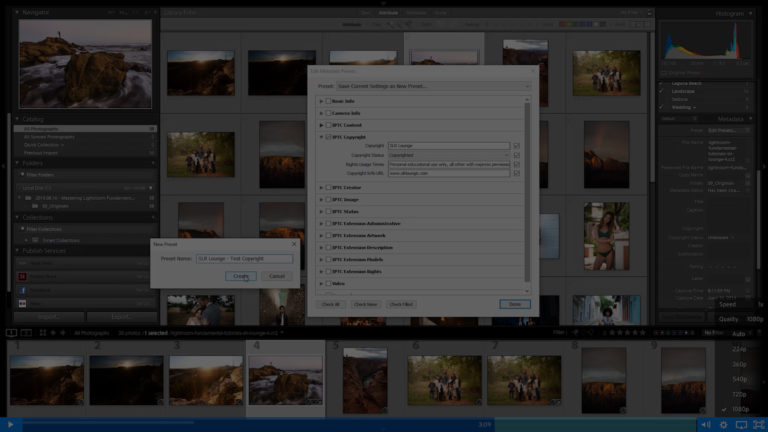768x432 pixels.
Task: Collapse the Histogram panel triangle
Action: (750, 13)
